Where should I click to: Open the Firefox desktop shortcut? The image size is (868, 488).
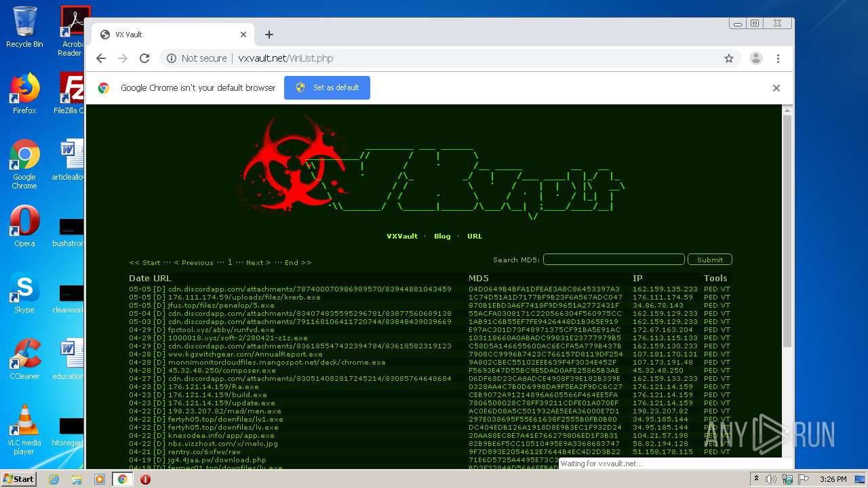click(24, 94)
